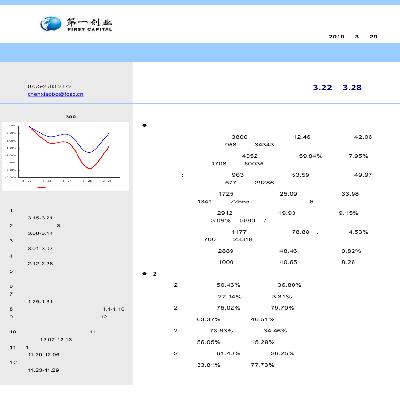Click the 11.23-11.29 entry in the left list
The image size is (400, 410).
point(43,370)
